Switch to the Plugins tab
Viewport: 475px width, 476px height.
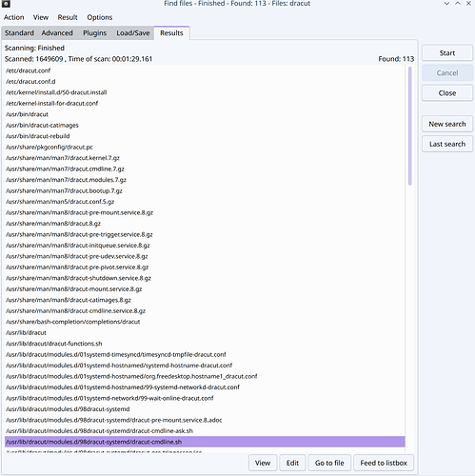[x=94, y=33]
